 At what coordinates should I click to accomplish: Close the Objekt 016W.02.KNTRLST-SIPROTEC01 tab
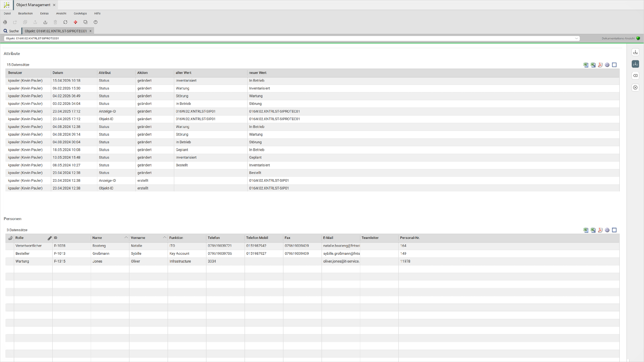click(91, 31)
